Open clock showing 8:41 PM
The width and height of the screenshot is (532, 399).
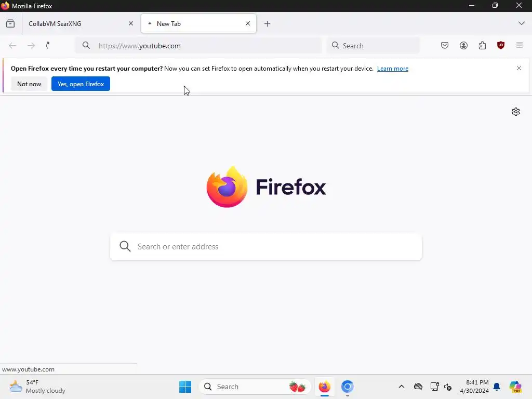pos(474,387)
